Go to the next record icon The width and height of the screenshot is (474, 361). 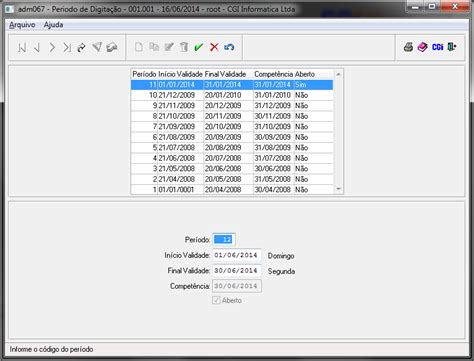(x=52, y=48)
